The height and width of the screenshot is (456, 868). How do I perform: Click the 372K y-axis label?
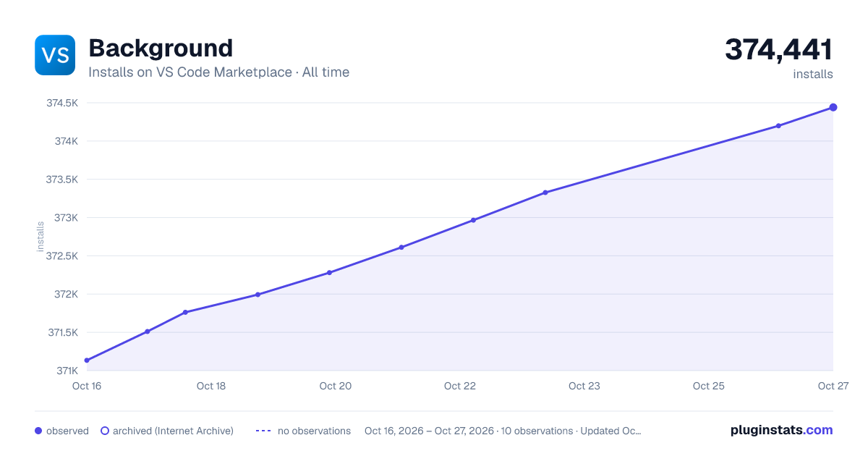(67, 295)
